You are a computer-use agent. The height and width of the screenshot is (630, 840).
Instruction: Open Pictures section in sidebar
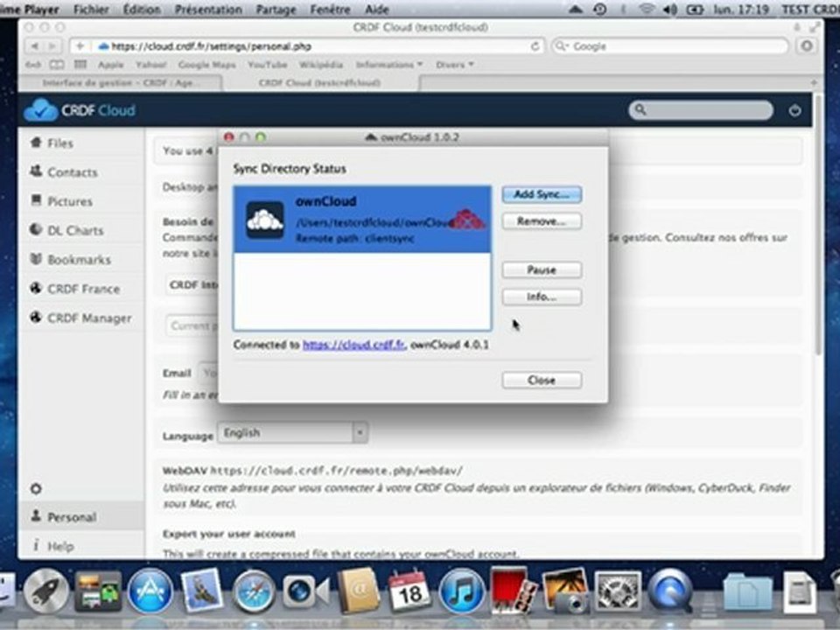(x=61, y=201)
